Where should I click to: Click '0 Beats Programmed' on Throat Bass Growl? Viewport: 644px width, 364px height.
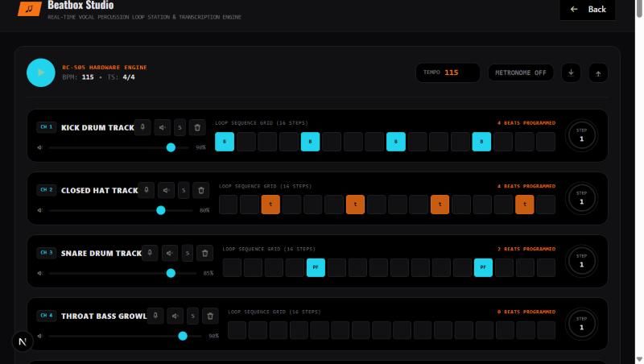click(526, 312)
